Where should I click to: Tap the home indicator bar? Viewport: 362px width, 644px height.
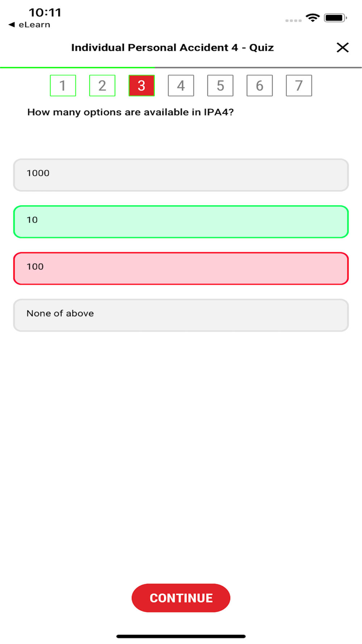[181, 636]
